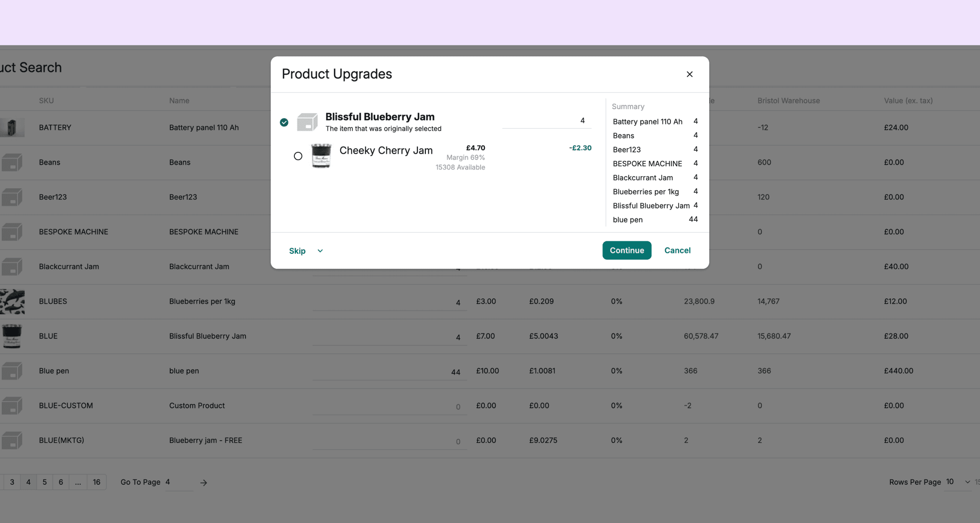Click 'Beer123' in the Summary list
The image size is (980, 523).
(626, 149)
